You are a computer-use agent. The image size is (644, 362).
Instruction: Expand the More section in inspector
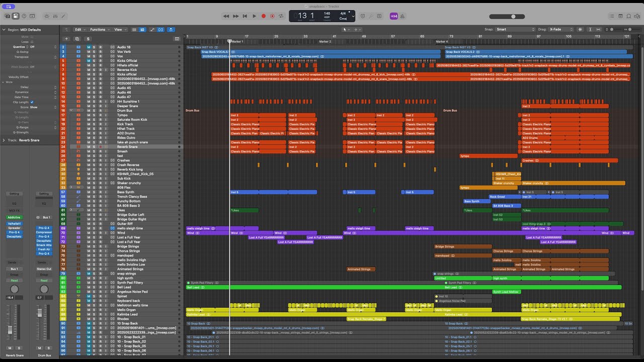[4, 82]
